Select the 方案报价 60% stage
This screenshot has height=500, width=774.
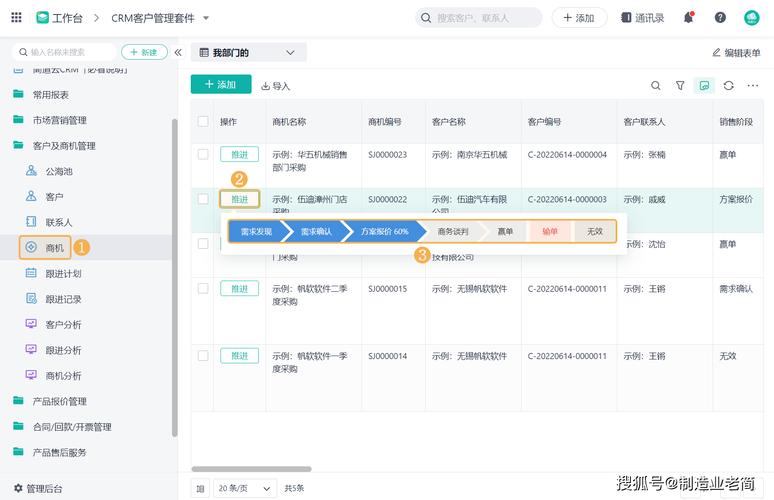385,231
